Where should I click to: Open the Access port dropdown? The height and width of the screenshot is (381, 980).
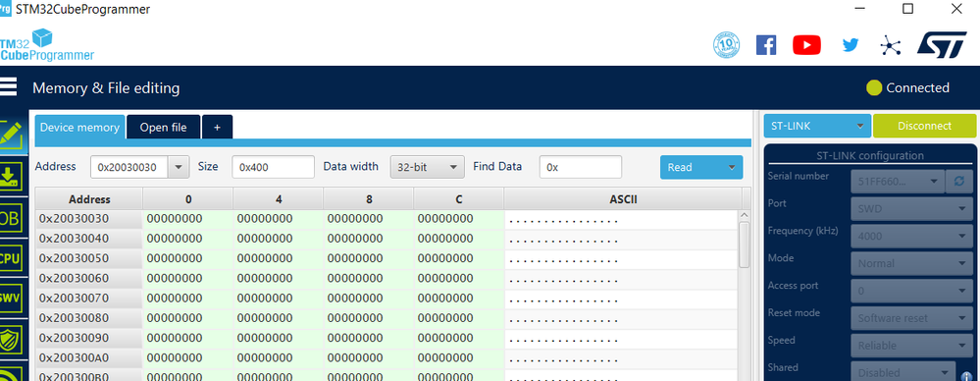(912, 291)
